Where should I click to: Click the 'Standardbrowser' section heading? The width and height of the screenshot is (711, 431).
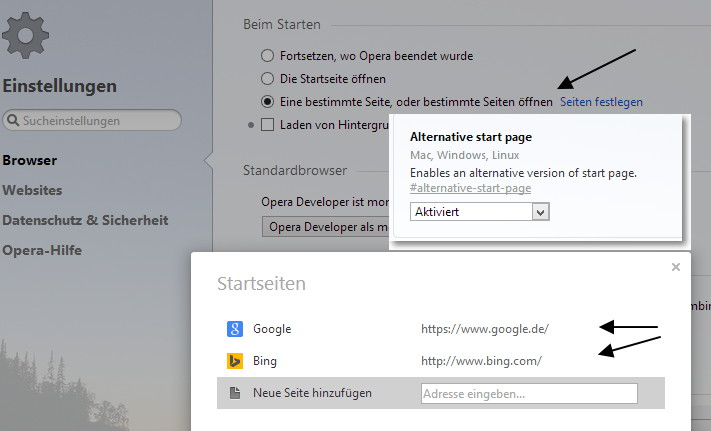(295, 170)
